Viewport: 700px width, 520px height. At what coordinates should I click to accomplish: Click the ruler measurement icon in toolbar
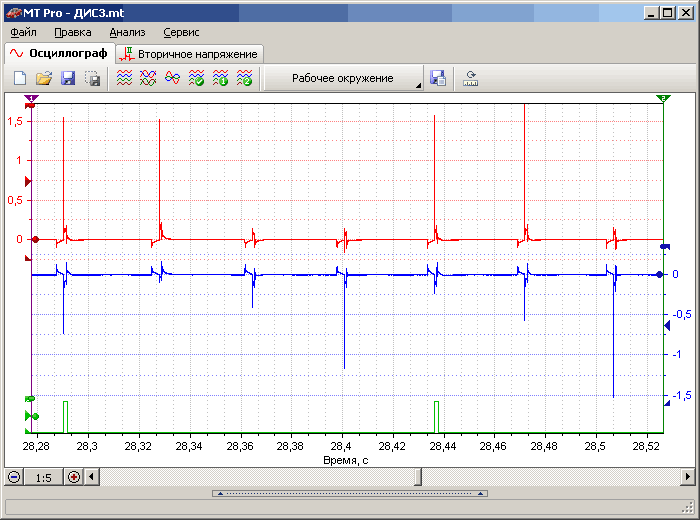coord(471,78)
